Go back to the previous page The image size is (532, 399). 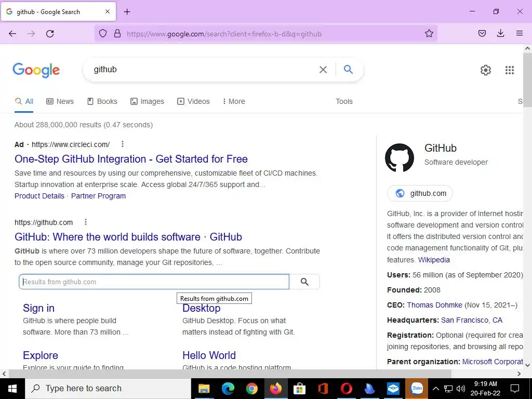[12, 34]
